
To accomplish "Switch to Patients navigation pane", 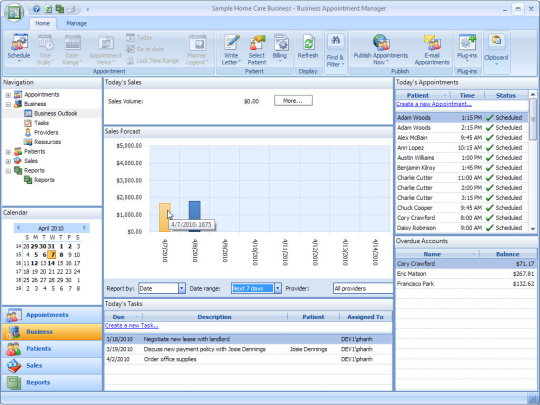I will click(x=52, y=349).
